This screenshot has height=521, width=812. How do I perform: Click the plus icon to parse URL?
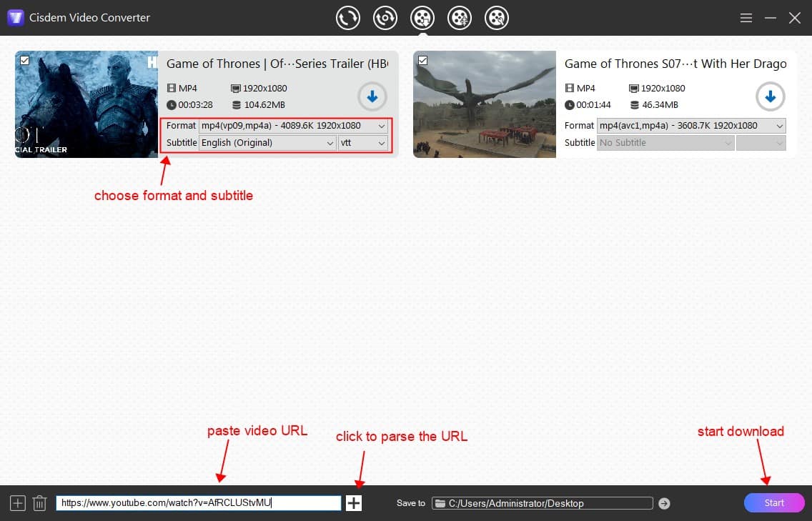tap(354, 503)
